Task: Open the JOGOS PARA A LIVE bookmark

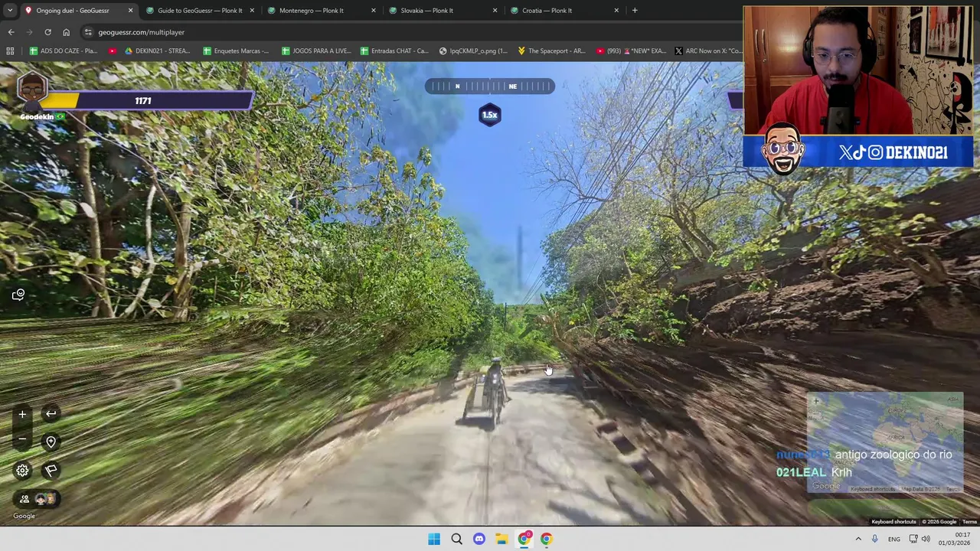Action: pyautogui.click(x=316, y=51)
